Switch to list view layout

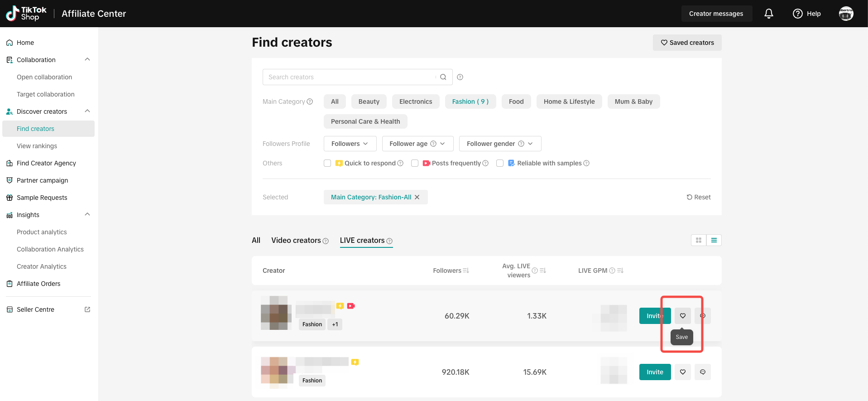click(714, 240)
